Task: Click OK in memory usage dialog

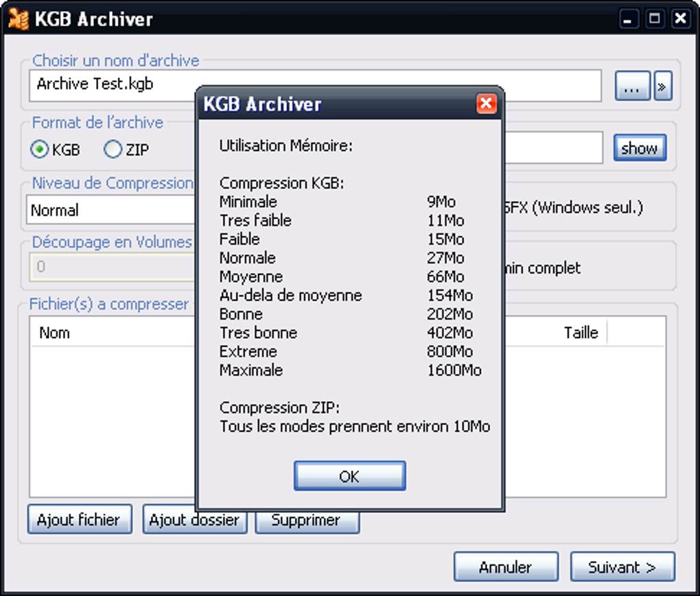Action: point(349,476)
